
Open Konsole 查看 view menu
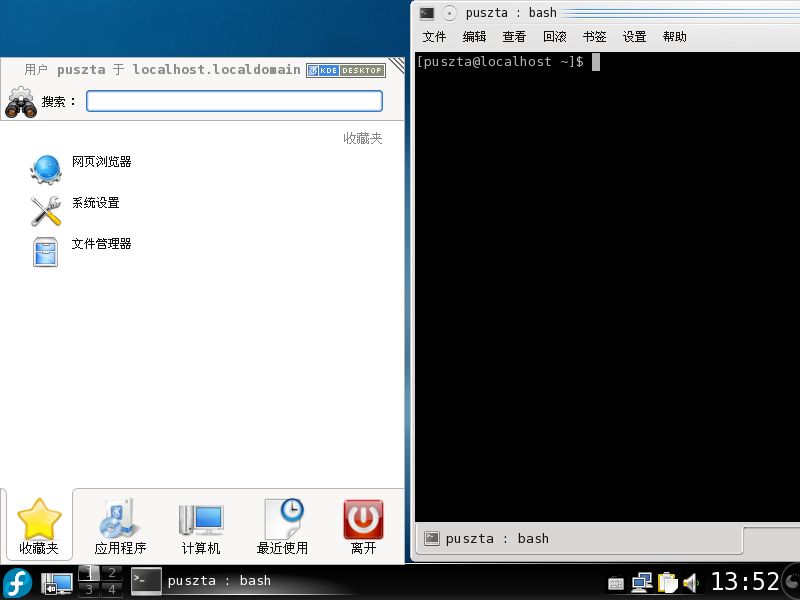tap(514, 37)
